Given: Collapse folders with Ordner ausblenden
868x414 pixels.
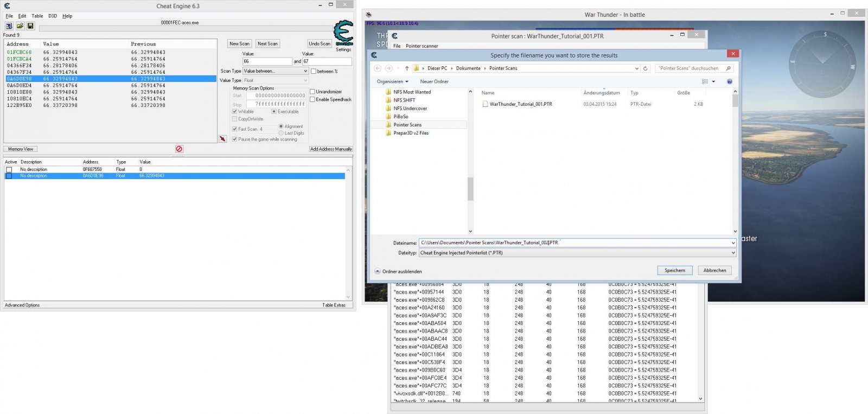Looking at the screenshot, I should (x=398, y=271).
